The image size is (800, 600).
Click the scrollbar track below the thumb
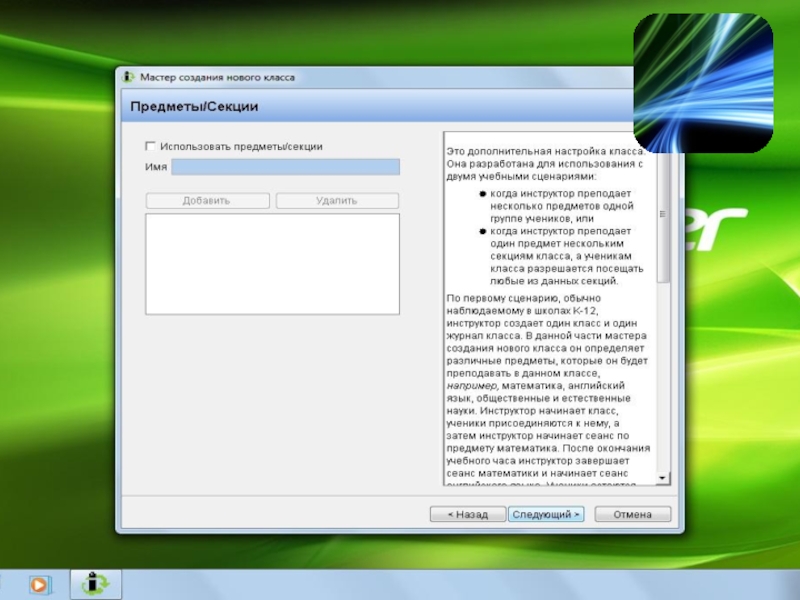click(x=663, y=380)
